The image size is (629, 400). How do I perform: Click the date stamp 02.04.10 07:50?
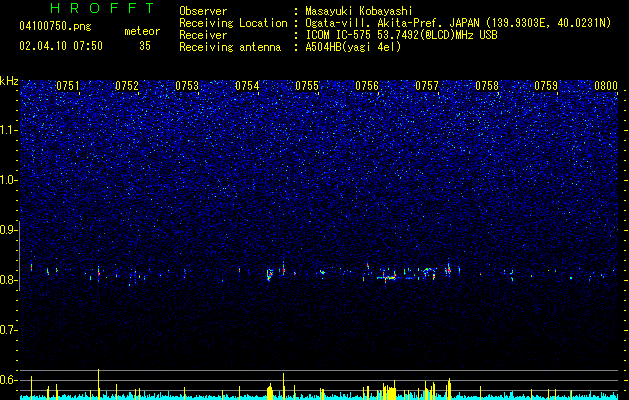(x=61, y=46)
